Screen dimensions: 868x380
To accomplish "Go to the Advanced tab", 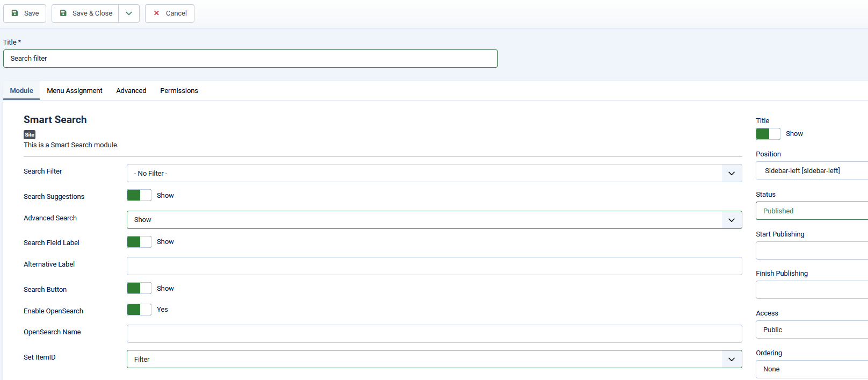I will pos(131,91).
